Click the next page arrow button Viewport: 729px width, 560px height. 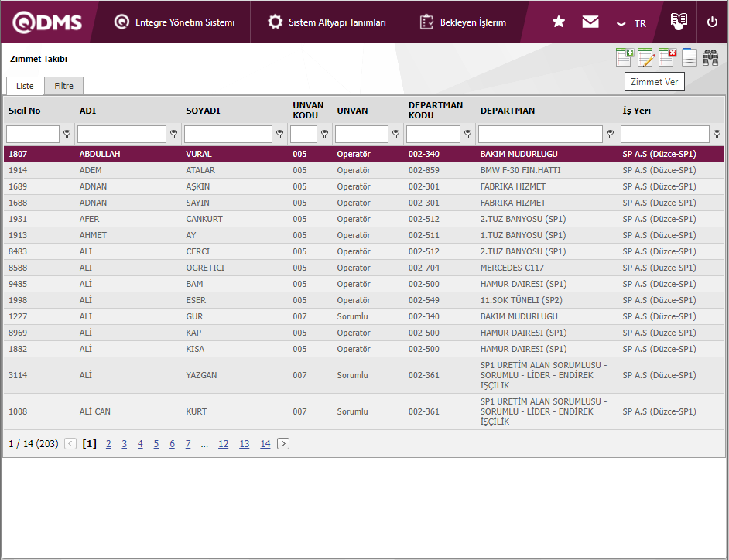pos(283,444)
